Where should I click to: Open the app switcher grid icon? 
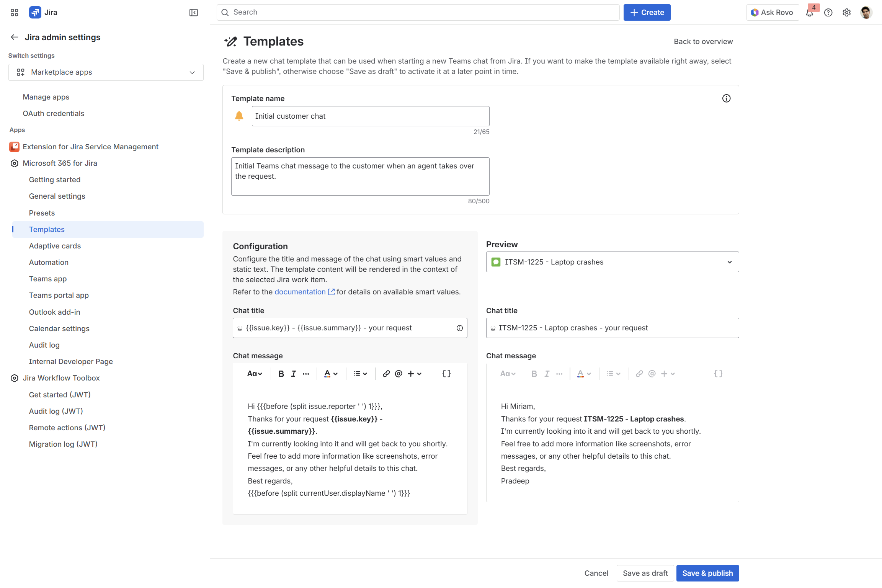tap(15, 13)
